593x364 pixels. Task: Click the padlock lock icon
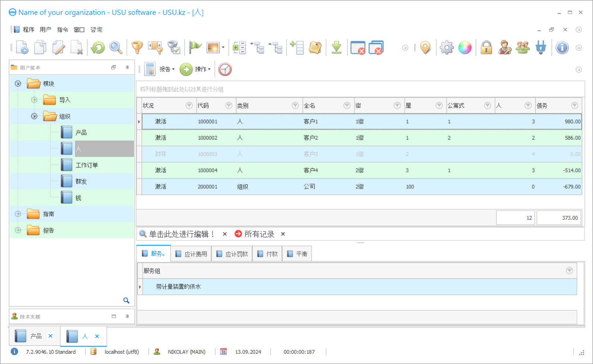(x=486, y=48)
